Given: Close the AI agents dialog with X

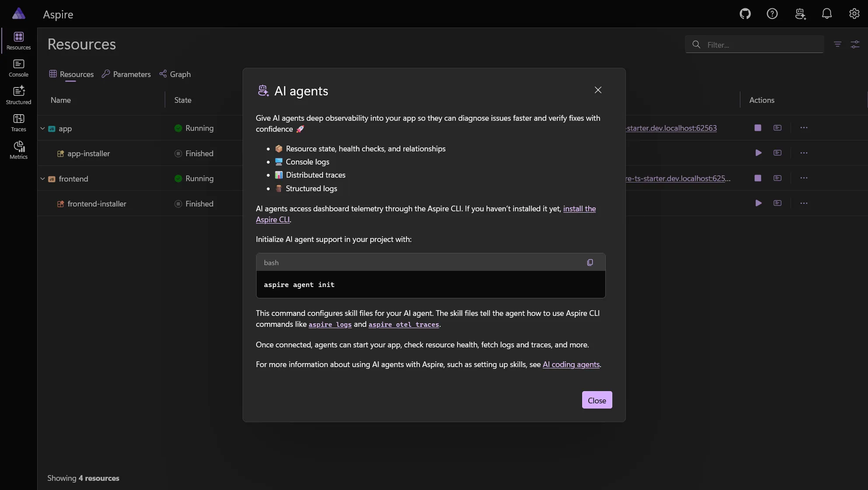Looking at the screenshot, I should (x=598, y=90).
